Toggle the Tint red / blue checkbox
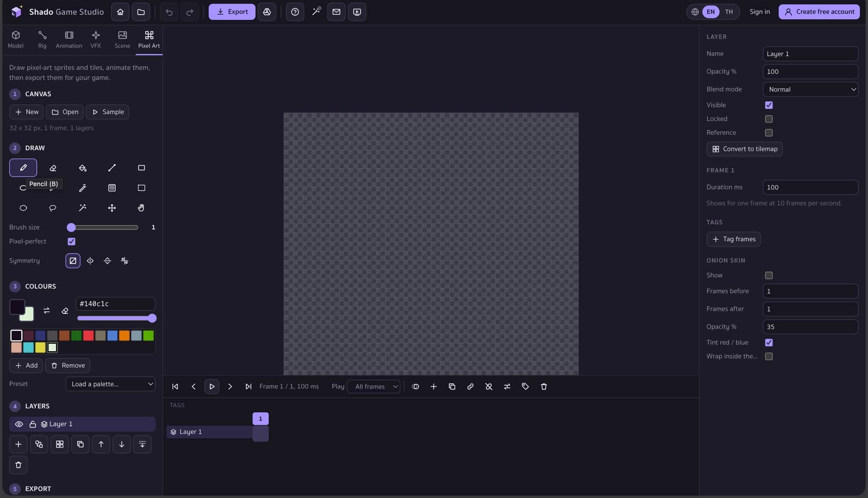The height and width of the screenshot is (498, 868). pos(769,342)
